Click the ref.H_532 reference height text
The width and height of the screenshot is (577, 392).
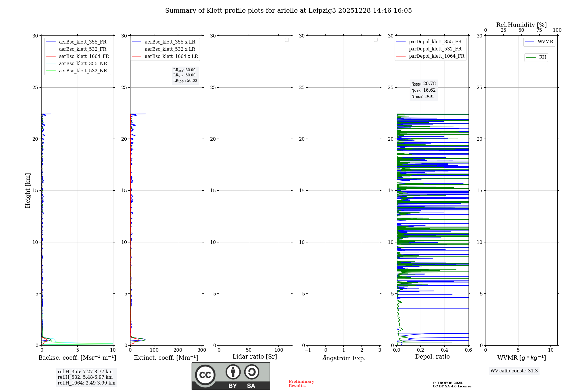pos(85,377)
